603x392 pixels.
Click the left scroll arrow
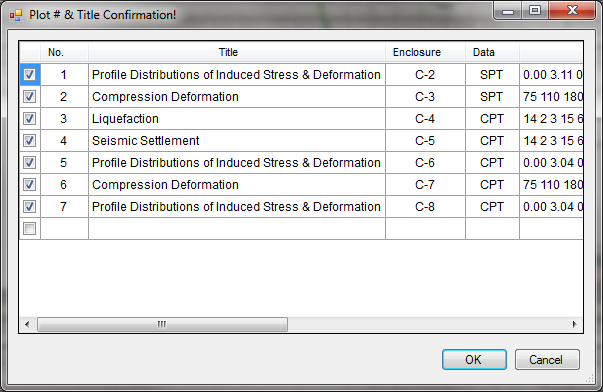pos(27,324)
